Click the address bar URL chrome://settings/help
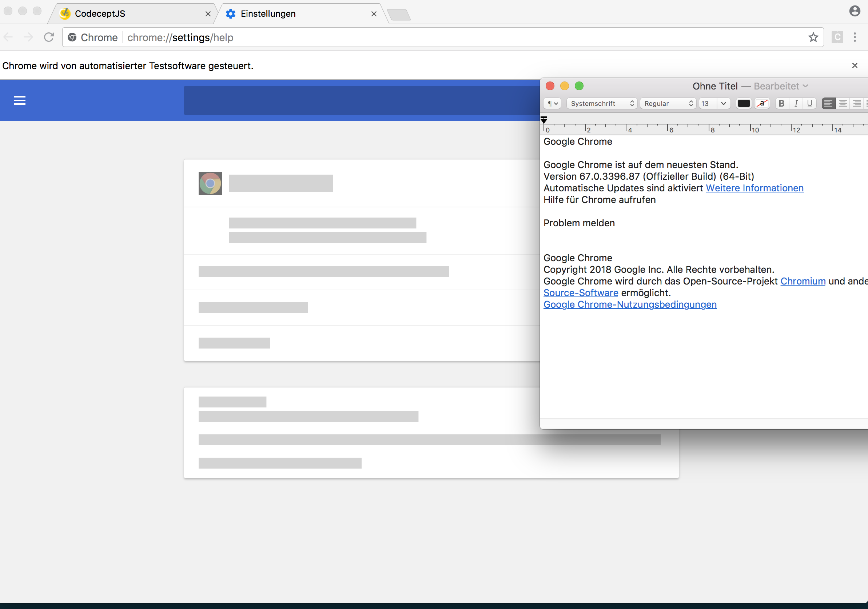 [x=180, y=37]
